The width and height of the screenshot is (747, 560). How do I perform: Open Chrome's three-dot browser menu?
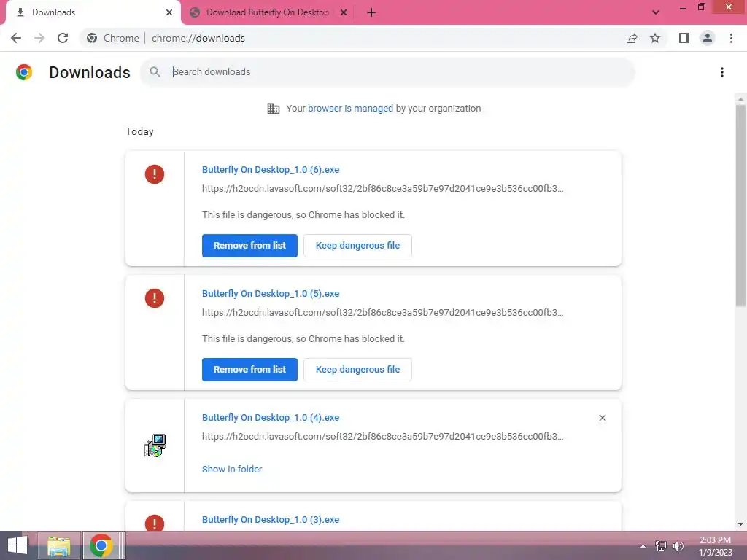coord(731,38)
